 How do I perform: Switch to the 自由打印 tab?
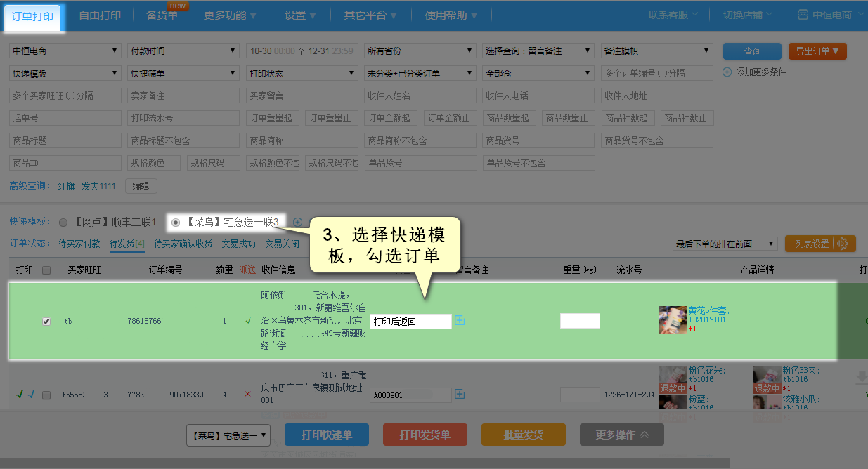(x=100, y=15)
